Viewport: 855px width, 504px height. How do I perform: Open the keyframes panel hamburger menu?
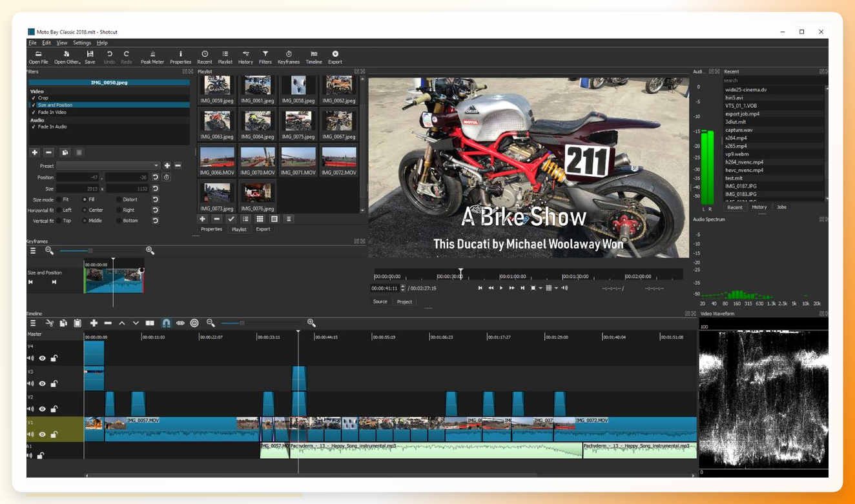click(33, 250)
